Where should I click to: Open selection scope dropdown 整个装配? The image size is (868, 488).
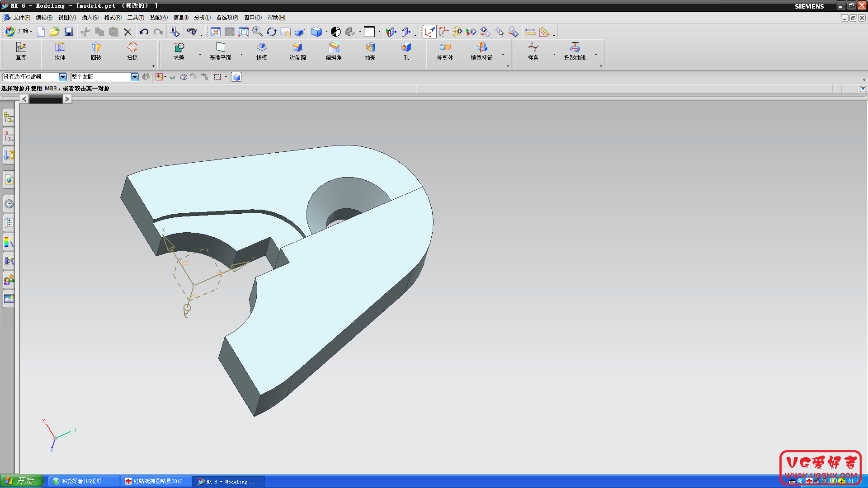click(135, 77)
